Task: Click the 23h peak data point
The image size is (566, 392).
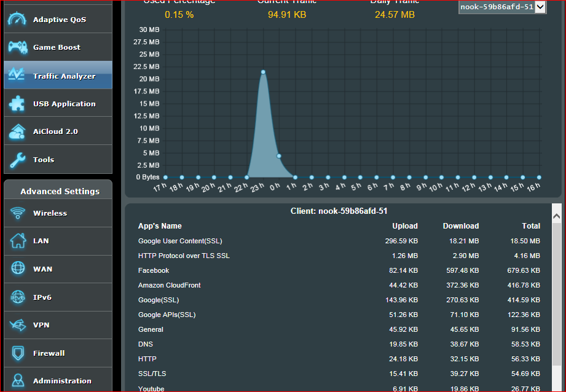Action: coord(263,72)
